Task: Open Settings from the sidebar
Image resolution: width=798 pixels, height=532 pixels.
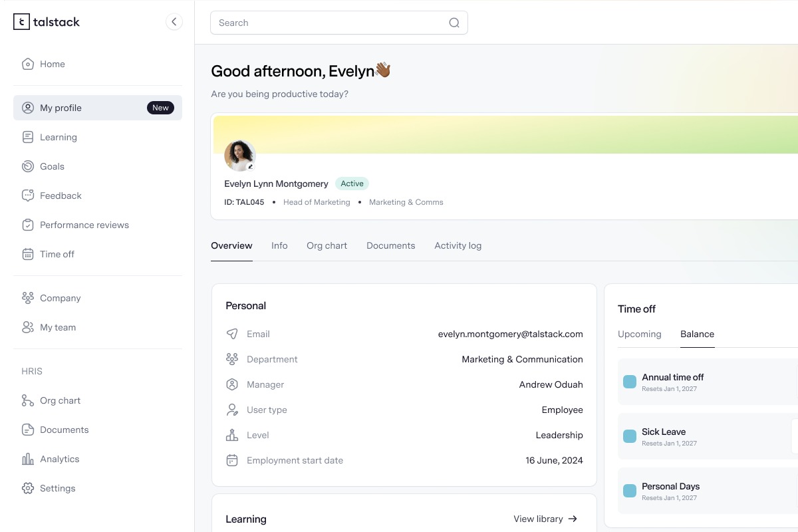Action: 98,488
